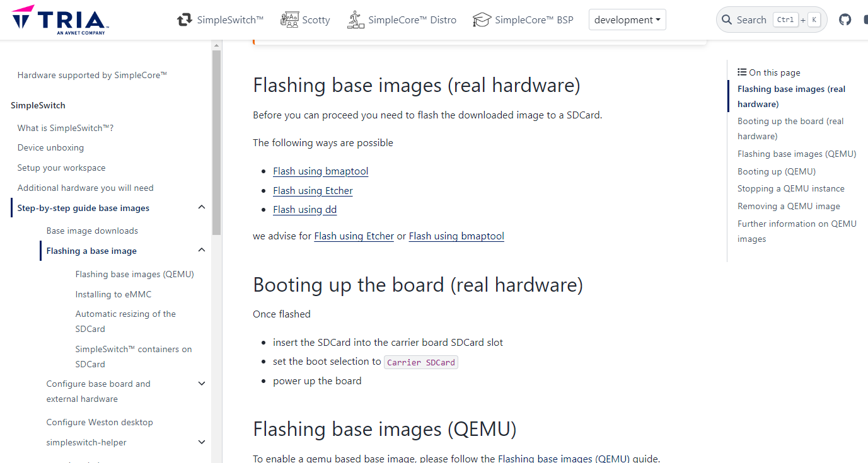Click the search magnifier icon

pos(727,20)
